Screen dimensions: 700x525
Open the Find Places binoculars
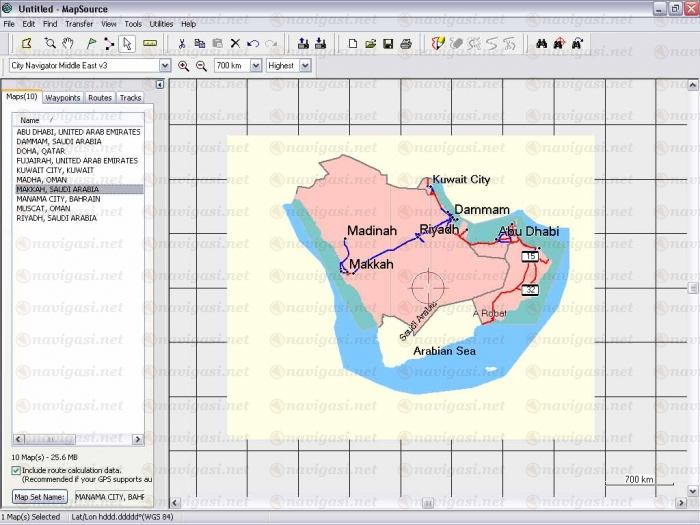coord(541,43)
